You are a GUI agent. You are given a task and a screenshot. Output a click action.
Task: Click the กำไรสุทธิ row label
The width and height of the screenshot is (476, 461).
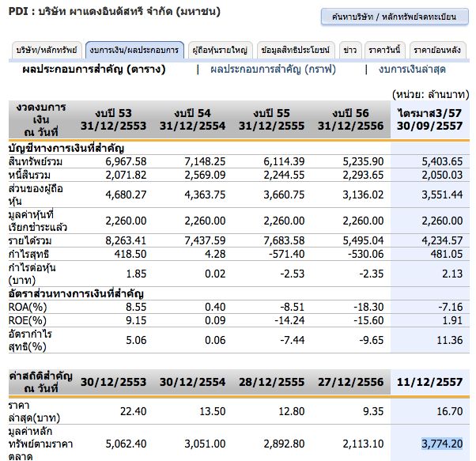click(28, 255)
